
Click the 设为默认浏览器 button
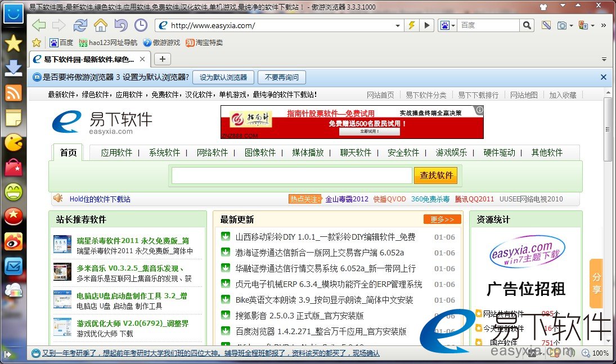223,77
